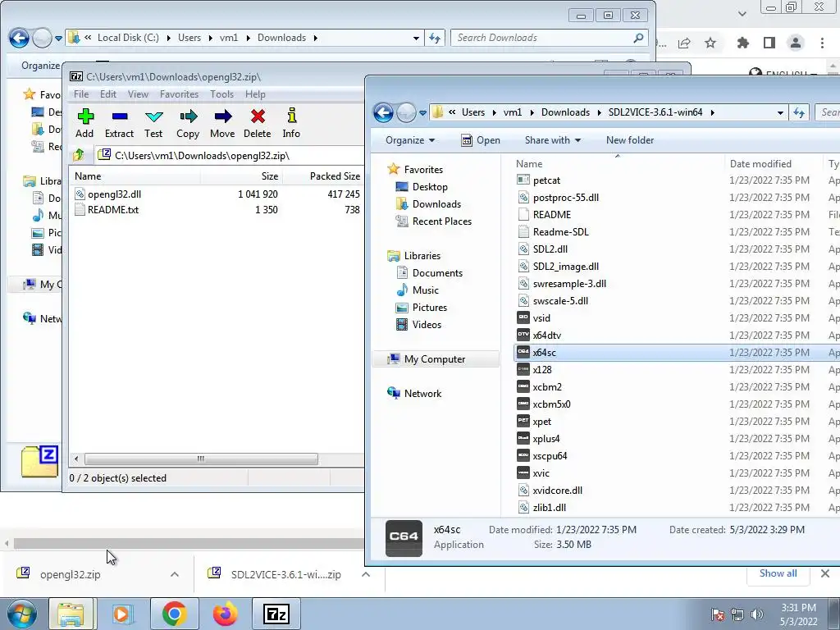
Task: Select the xvic application
Action: tap(541, 473)
